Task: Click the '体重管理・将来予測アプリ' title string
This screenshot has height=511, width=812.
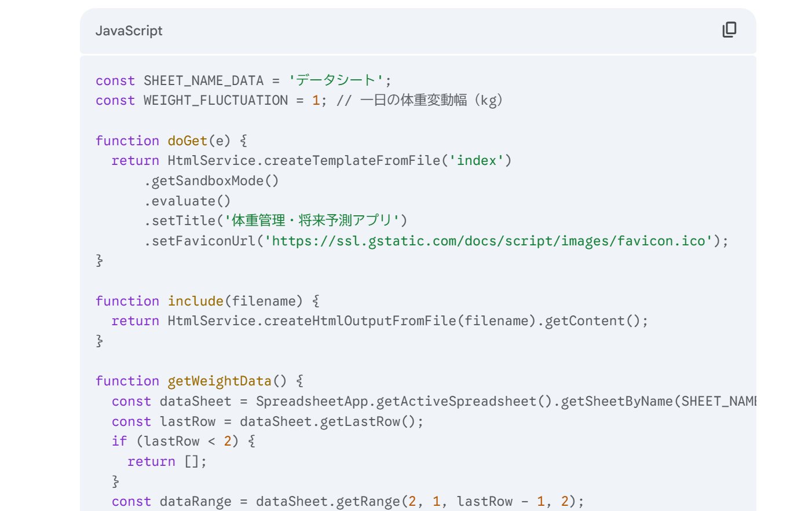Action: point(312,220)
